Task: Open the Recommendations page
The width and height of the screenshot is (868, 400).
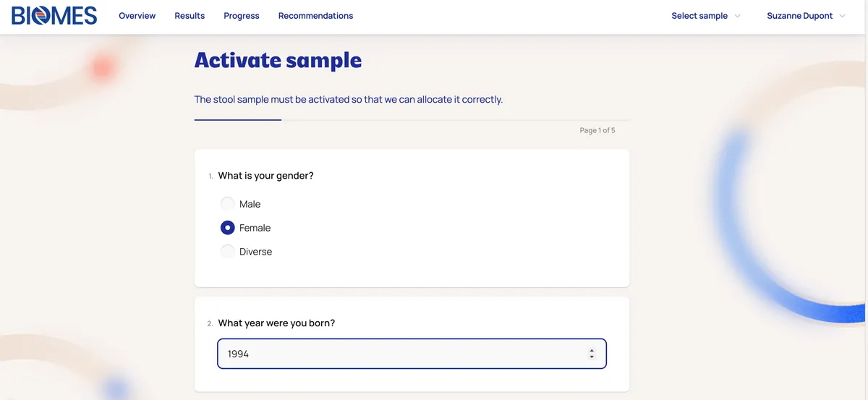Action: [315, 16]
